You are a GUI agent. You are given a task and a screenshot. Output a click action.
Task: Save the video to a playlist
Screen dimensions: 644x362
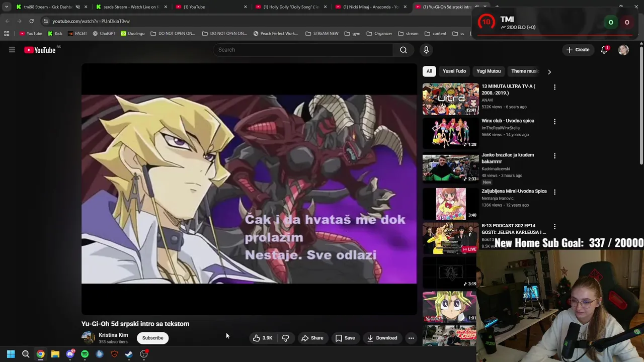[345, 338]
